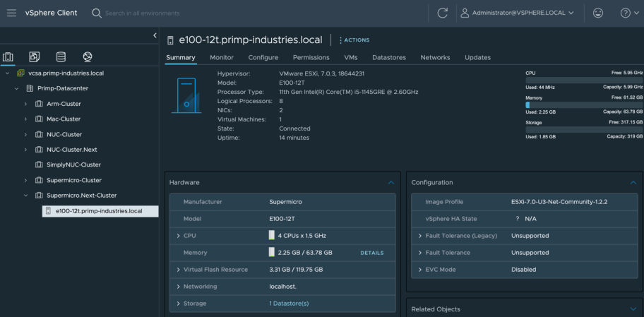The height and width of the screenshot is (317, 644).
Task: Switch to the Datastores tab
Action: (x=389, y=57)
